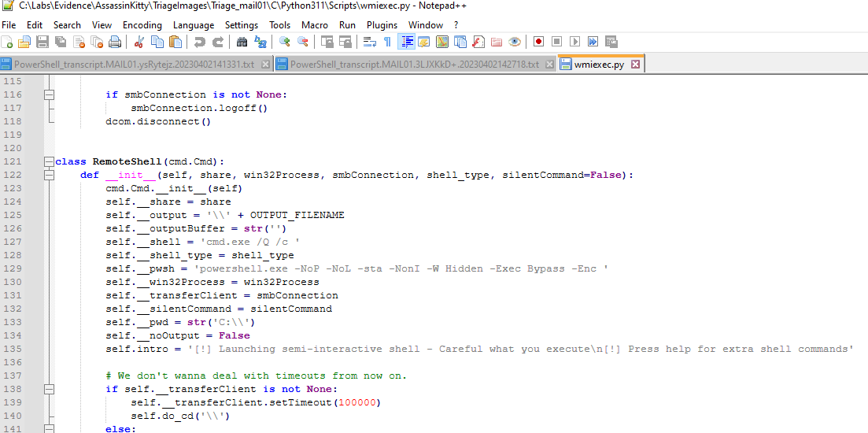Zoom out using the magnifier minus icon
Image resolution: width=868 pixels, height=433 pixels.
[x=302, y=42]
